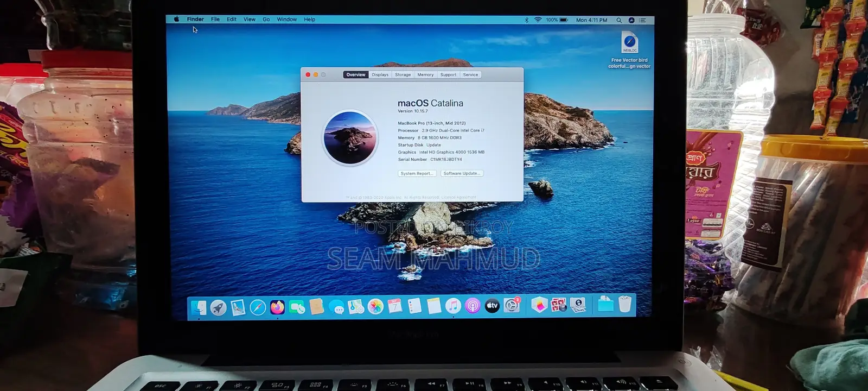Open the Trash in the dock
Image resolution: width=868 pixels, height=391 pixels.
[x=625, y=304]
